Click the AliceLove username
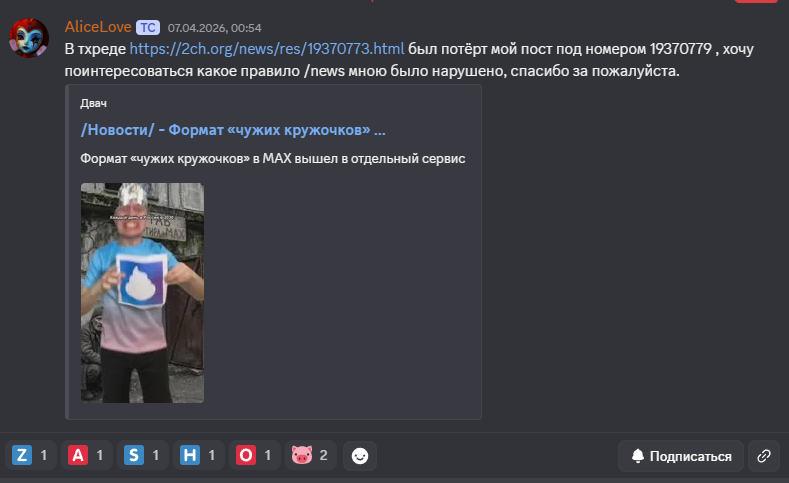The height and width of the screenshot is (483, 789). [98, 27]
